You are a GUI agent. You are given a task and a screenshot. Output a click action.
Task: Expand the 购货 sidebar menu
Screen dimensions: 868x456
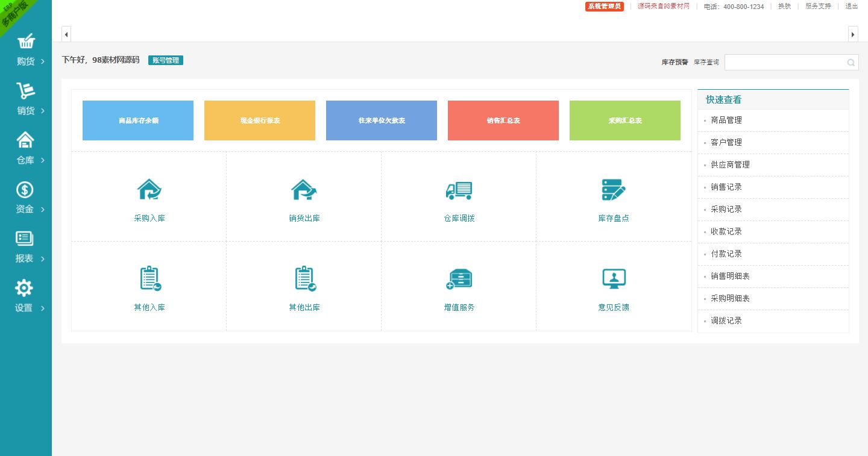[26, 50]
